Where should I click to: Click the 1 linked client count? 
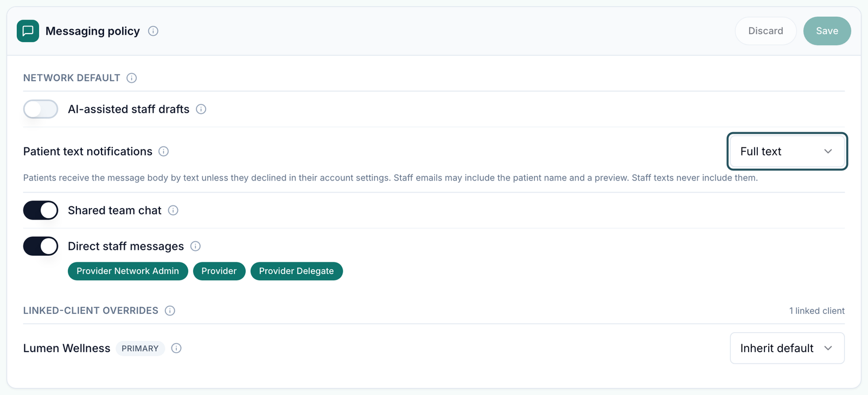pos(816,310)
